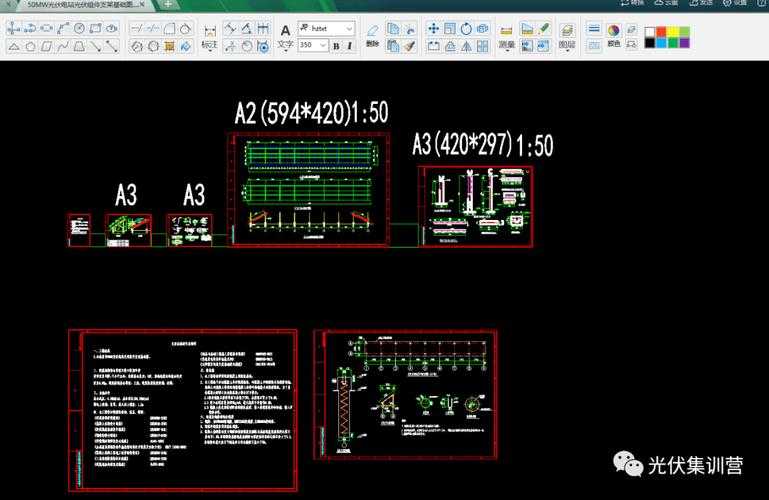769x500 pixels.
Task: Open a new tab with plus button
Action: pos(168,5)
